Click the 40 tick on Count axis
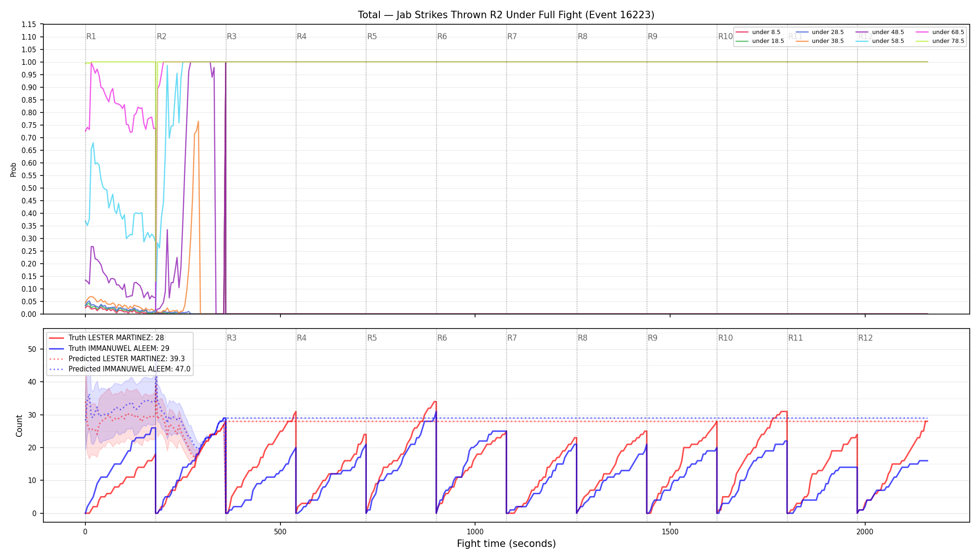980x560 pixels. [x=32, y=382]
